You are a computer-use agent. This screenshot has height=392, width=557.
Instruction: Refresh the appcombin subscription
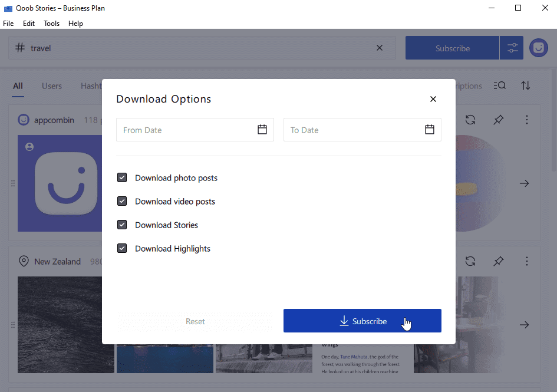point(470,120)
